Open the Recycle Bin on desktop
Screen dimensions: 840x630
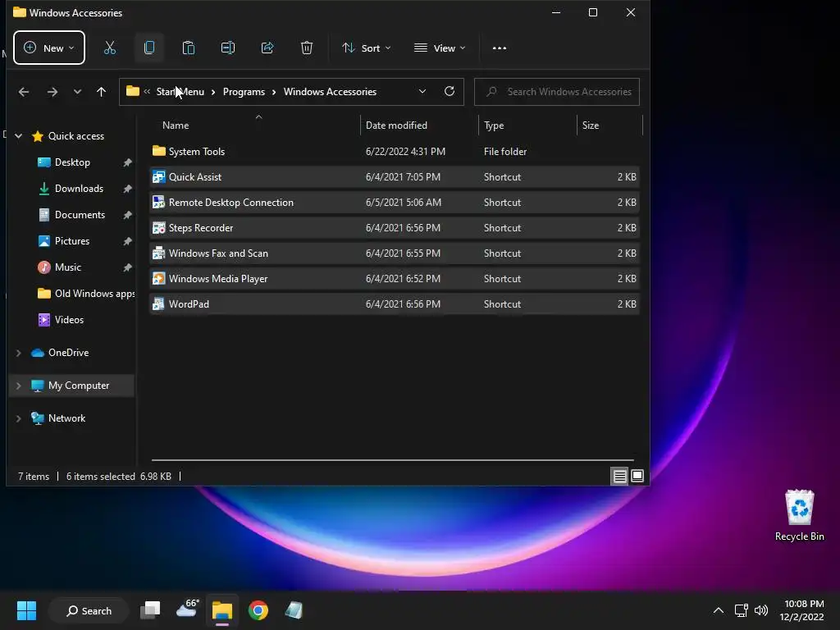point(799,515)
